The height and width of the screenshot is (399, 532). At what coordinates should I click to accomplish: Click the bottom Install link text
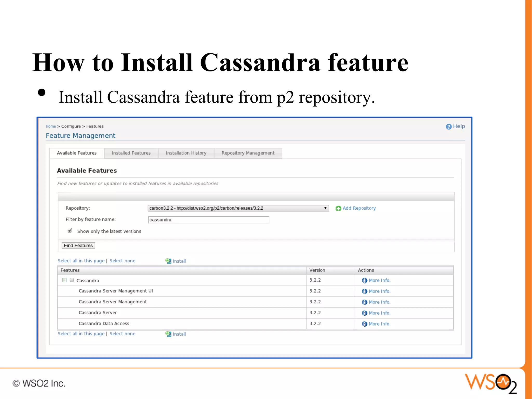(179, 334)
